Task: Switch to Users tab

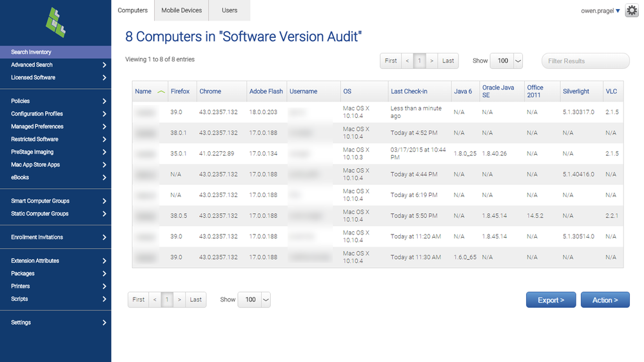Action: [229, 10]
